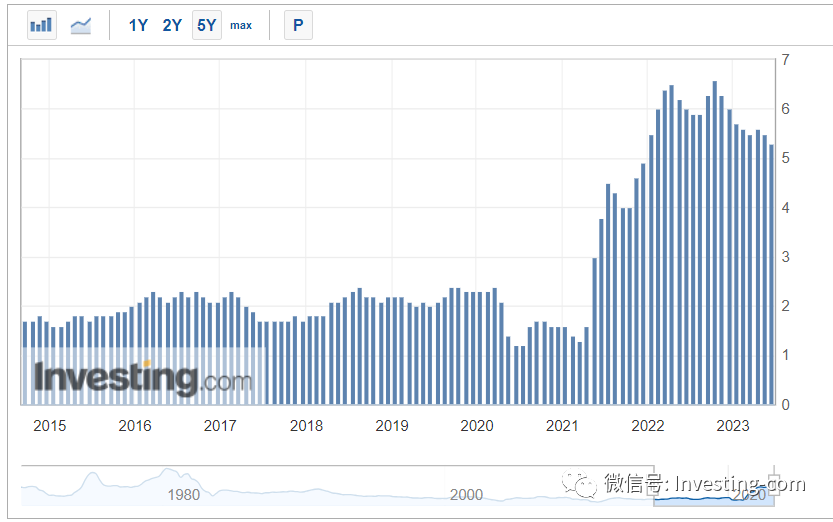Image resolution: width=833 pixels, height=522 pixels.
Task: Click the tallest bar in late 2022
Action: (x=715, y=243)
